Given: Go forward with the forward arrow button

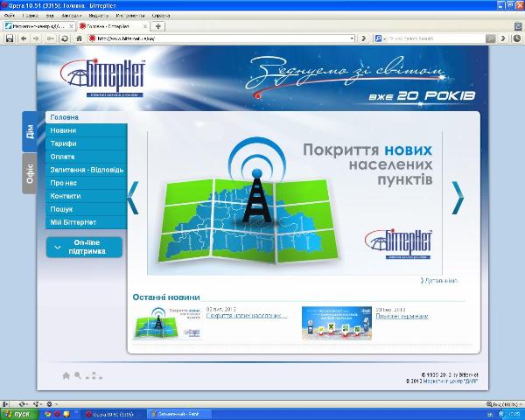Looking at the screenshot, I should coord(36,38).
